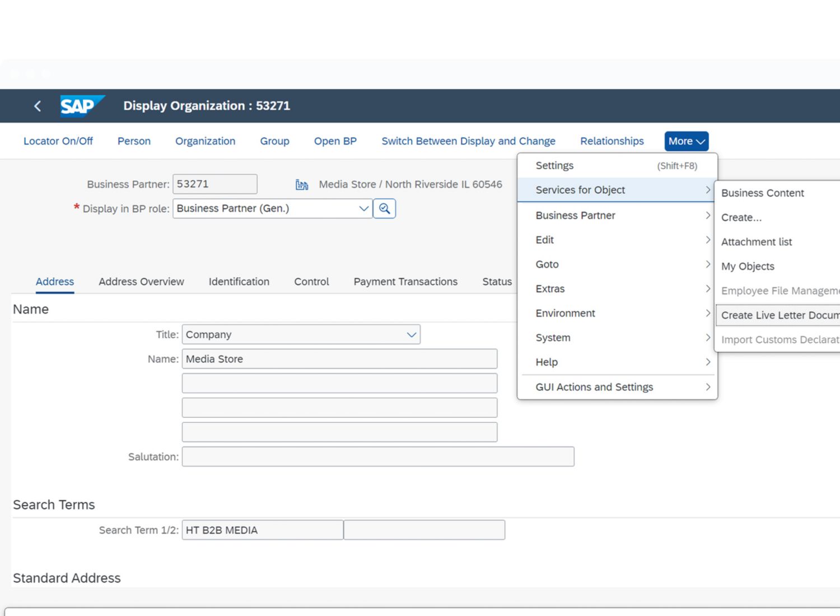Click the Name field containing Media Store
This screenshot has height=616, width=840.
click(x=339, y=359)
